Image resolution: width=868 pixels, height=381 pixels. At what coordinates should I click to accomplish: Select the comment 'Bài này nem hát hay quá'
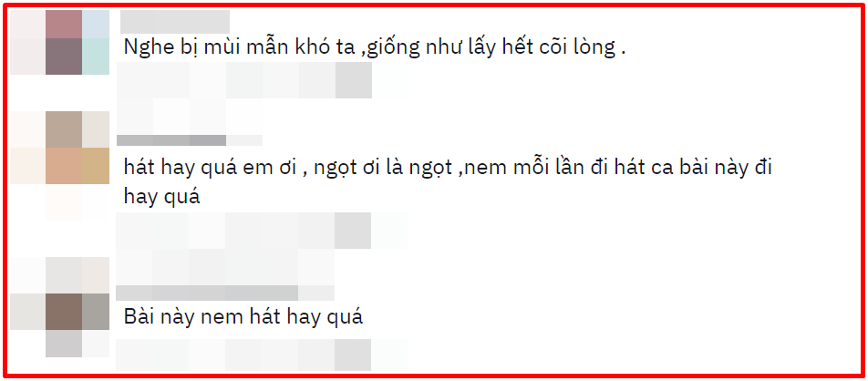(243, 317)
